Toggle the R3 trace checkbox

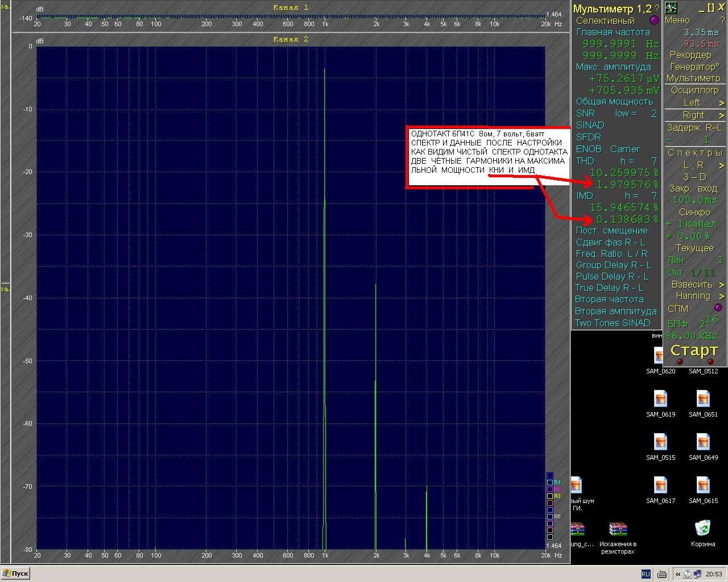click(x=550, y=496)
